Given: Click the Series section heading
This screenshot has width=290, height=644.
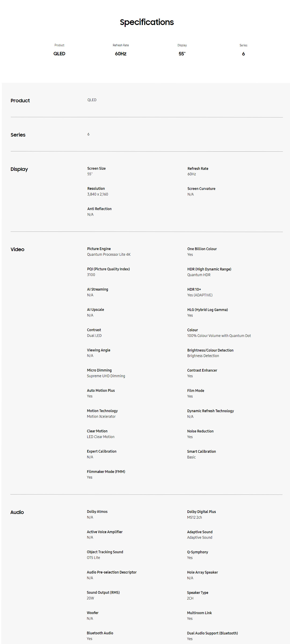Looking at the screenshot, I should [x=18, y=135].
